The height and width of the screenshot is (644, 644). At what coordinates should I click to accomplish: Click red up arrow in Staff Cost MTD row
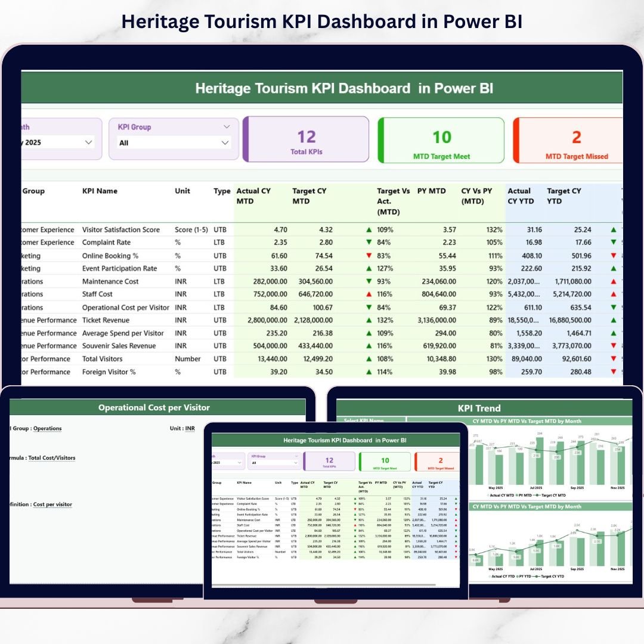tap(369, 294)
